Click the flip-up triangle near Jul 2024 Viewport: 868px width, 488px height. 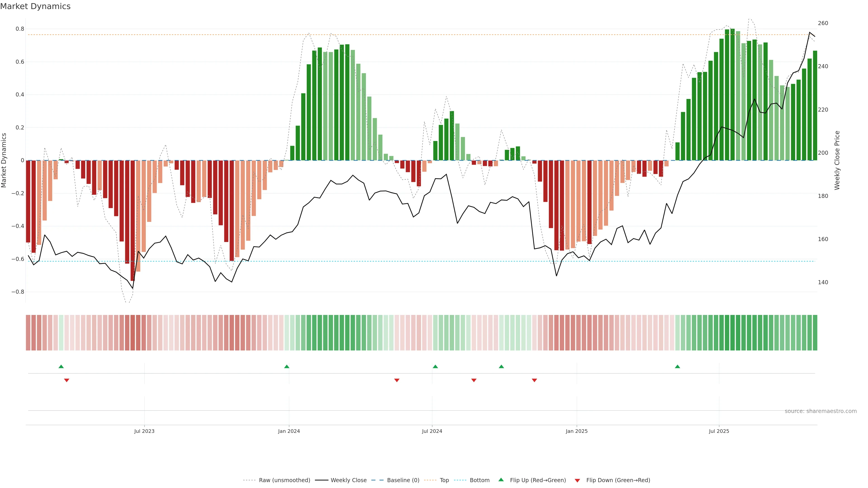435,366
